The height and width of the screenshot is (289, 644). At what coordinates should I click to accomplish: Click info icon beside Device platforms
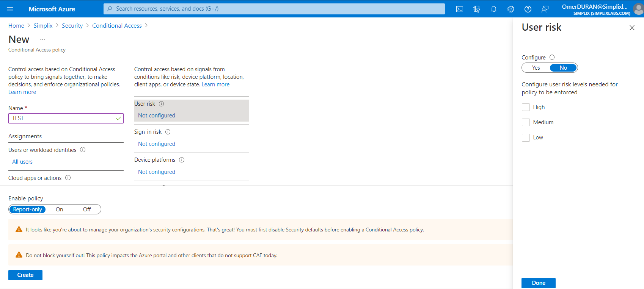click(x=182, y=160)
